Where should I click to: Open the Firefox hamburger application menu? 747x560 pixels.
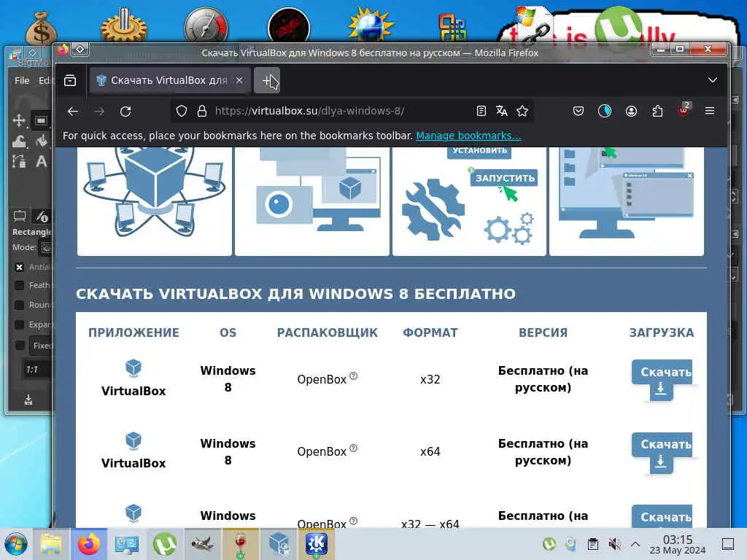[x=710, y=111]
